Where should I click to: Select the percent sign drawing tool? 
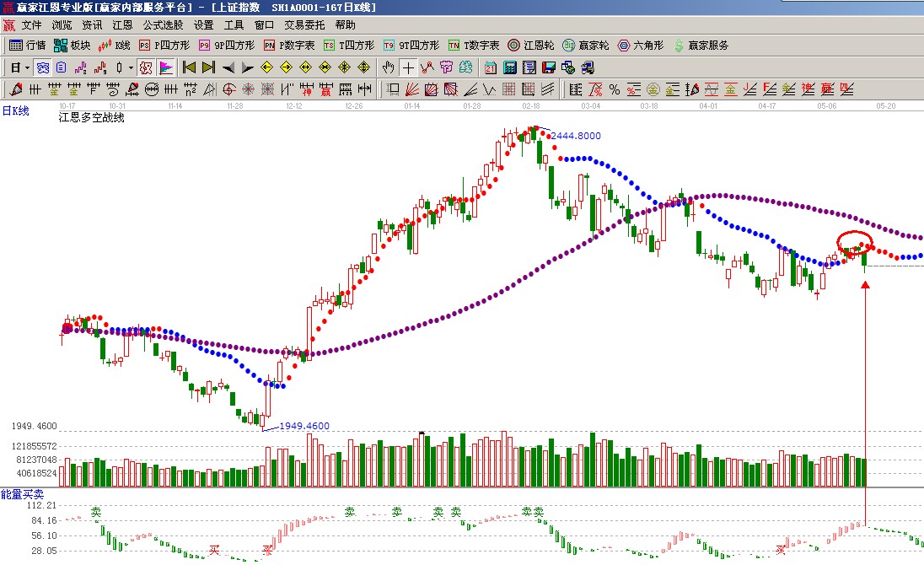[614, 89]
